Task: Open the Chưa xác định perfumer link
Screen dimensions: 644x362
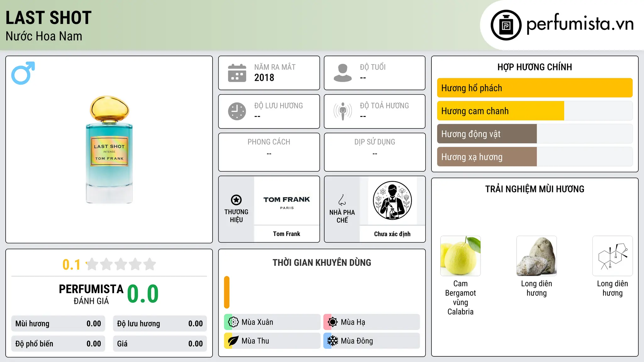Action: [x=392, y=234]
